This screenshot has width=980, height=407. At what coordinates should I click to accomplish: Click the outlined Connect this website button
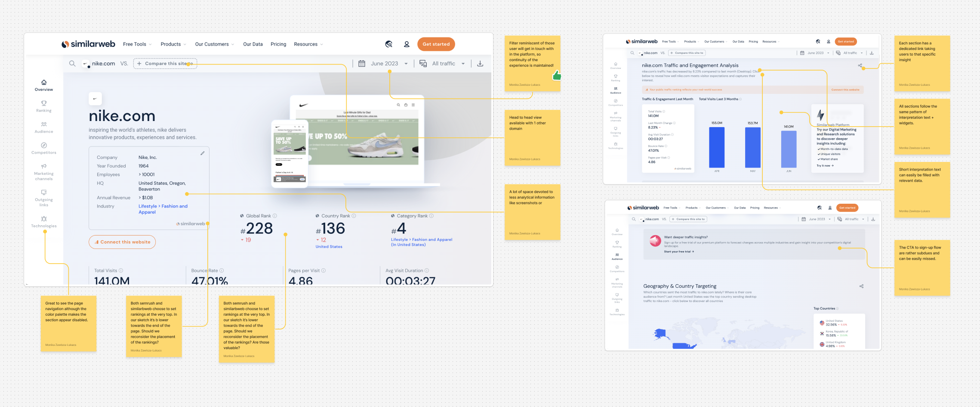pyautogui.click(x=122, y=242)
